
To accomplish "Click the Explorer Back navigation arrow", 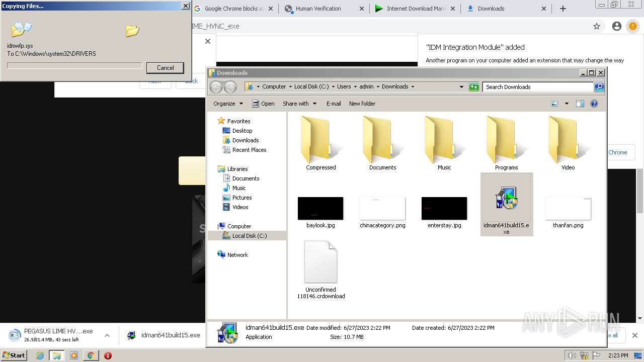I will click(216, 87).
